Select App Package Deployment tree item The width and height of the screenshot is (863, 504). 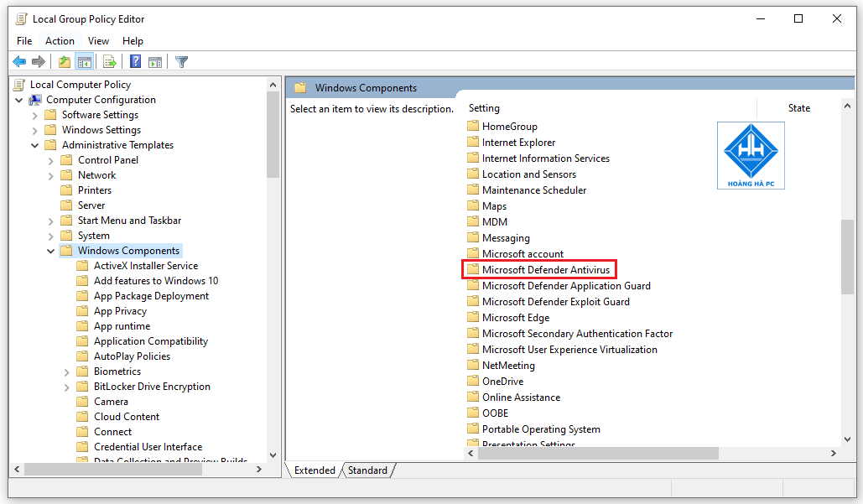tap(151, 296)
